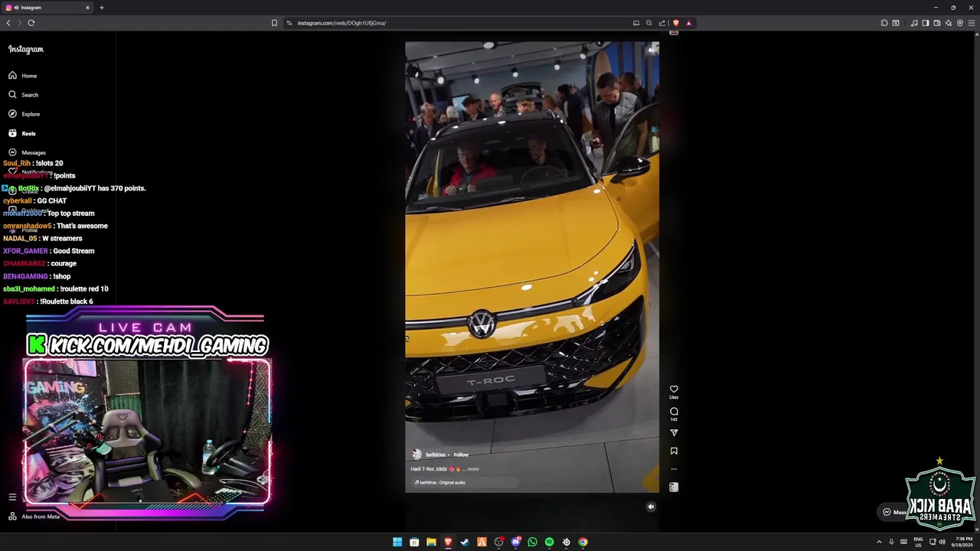Follow the belfdrive account
980x551 pixels.
461,455
